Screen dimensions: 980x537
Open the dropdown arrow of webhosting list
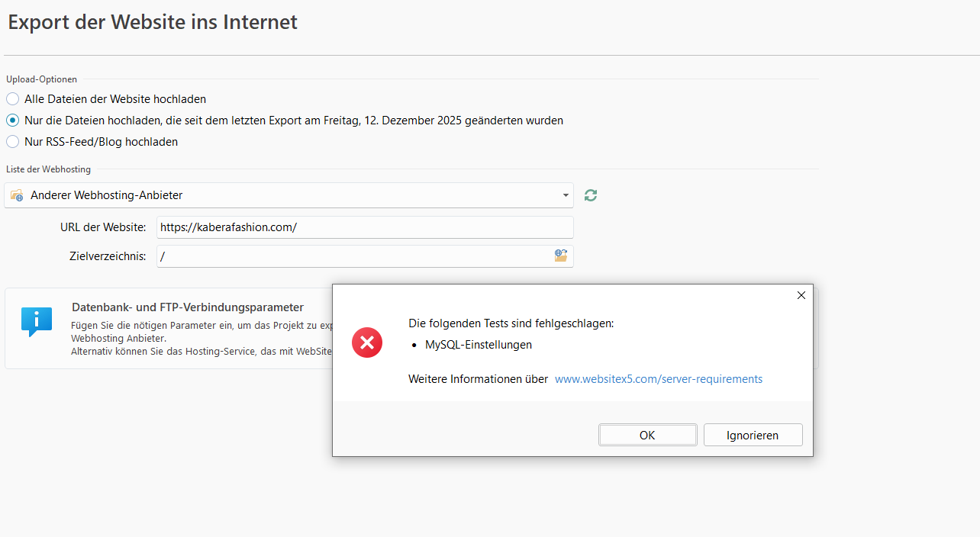point(566,195)
